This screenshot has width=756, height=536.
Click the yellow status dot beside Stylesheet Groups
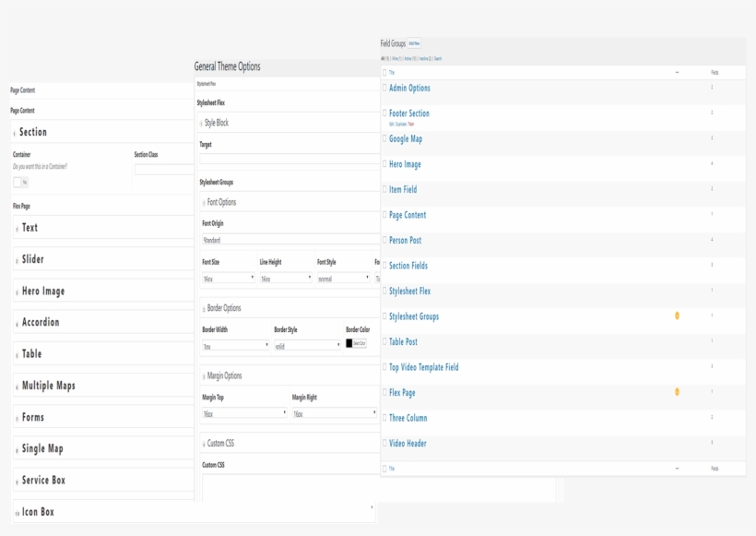(x=677, y=316)
